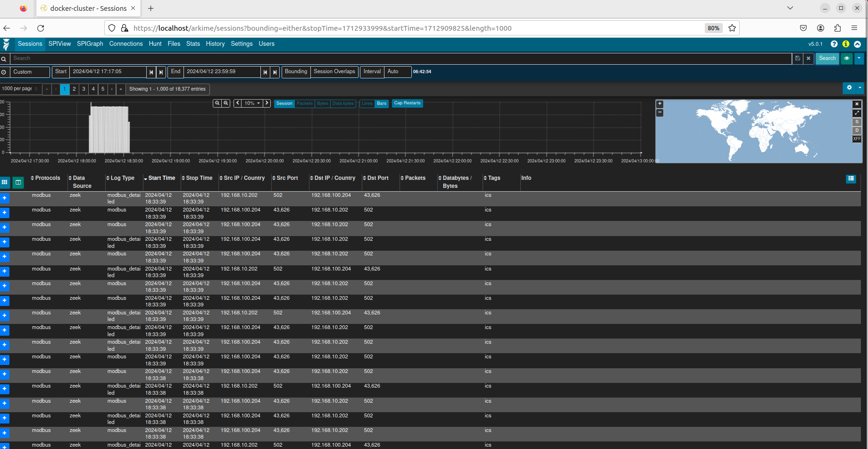Screen dimensions: 868x449
Task: Toggle the views eye button
Action: pyautogui.click(x=847, y=59)
